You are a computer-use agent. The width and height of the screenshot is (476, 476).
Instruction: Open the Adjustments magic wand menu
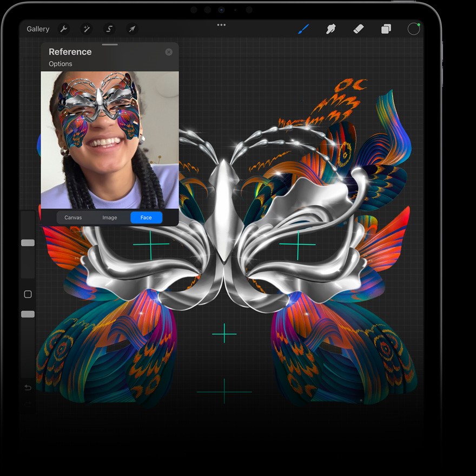point(87,29)
